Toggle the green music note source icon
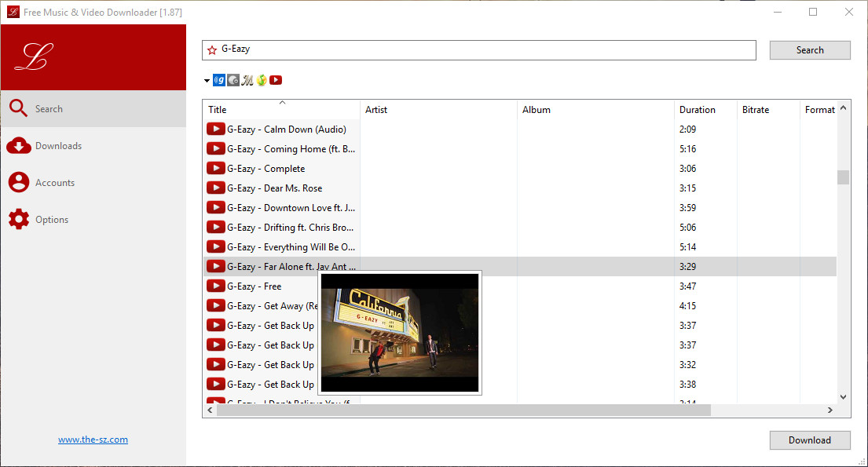Screen dimensions: 868x467 262,80
